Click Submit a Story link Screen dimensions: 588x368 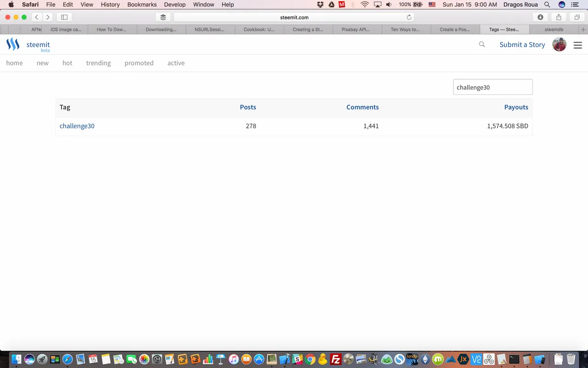pos(522,45)
